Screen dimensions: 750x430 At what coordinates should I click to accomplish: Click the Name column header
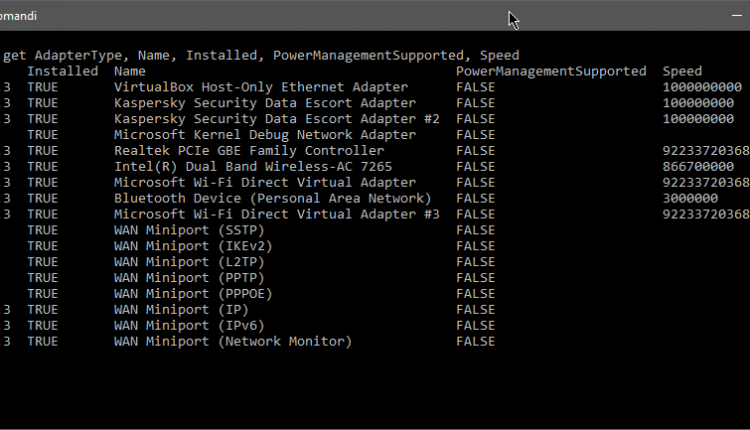[x=130, y=71]
